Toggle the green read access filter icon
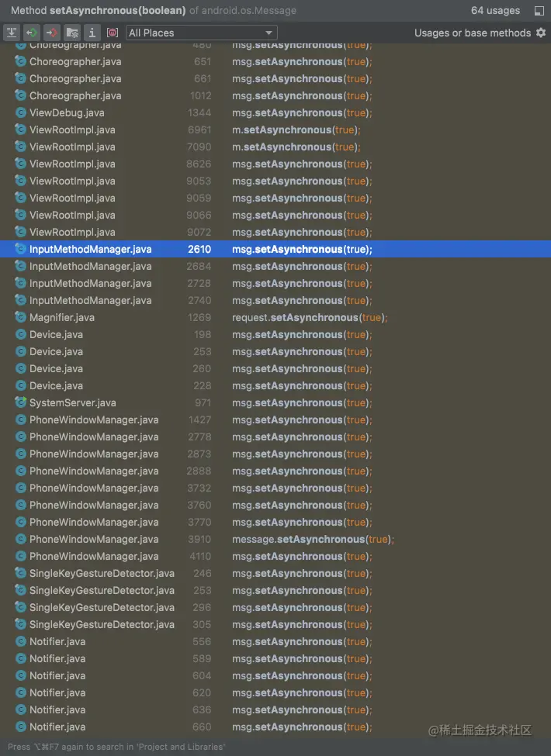551x756 pixels. point(32,33)
